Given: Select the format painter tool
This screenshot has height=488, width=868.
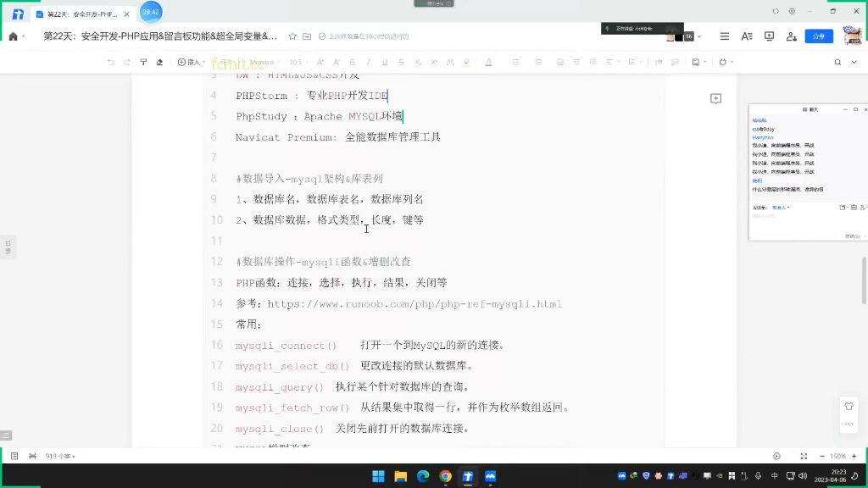Looking at the screenshot, I should [143, 62].
